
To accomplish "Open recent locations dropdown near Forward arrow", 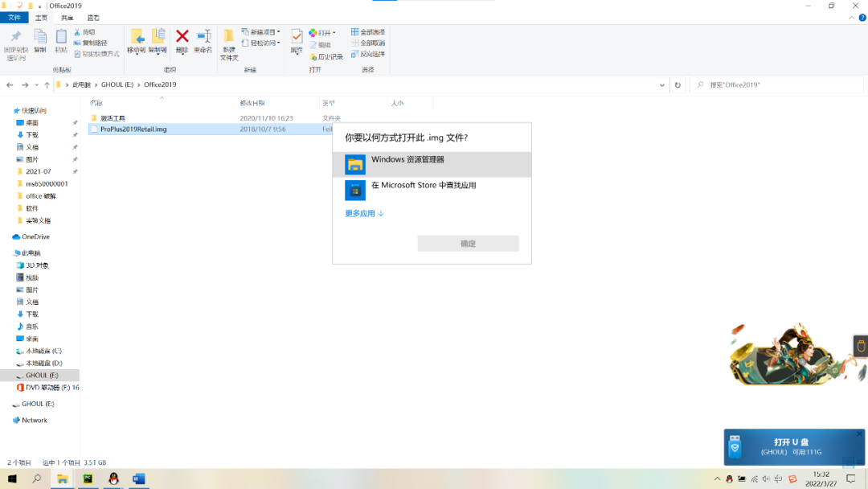I will tap(36, 84).
